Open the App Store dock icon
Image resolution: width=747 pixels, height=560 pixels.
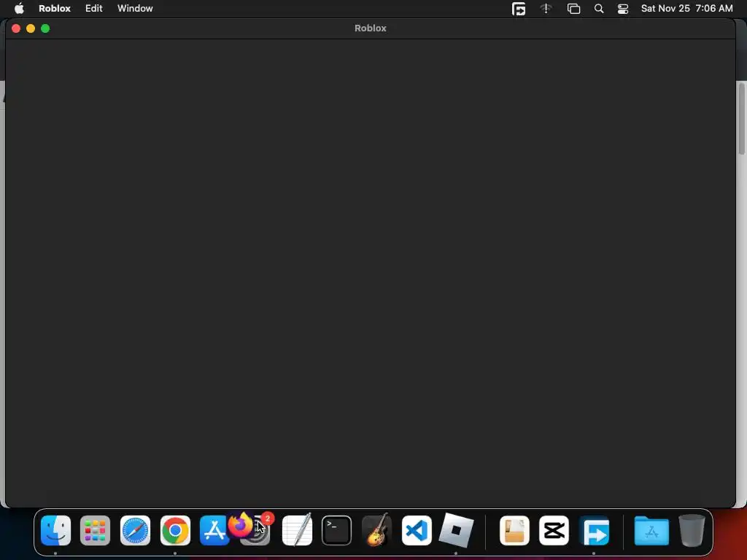214,531
